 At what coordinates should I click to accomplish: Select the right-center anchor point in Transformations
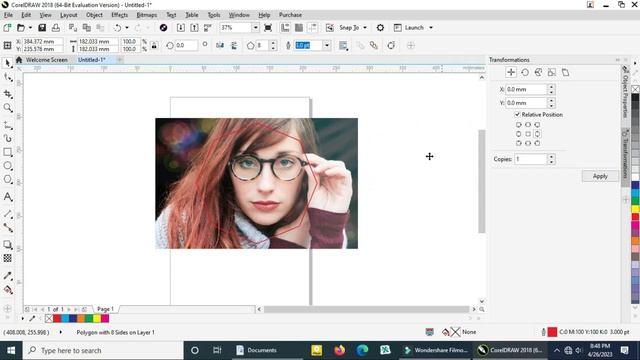point(537,134)
